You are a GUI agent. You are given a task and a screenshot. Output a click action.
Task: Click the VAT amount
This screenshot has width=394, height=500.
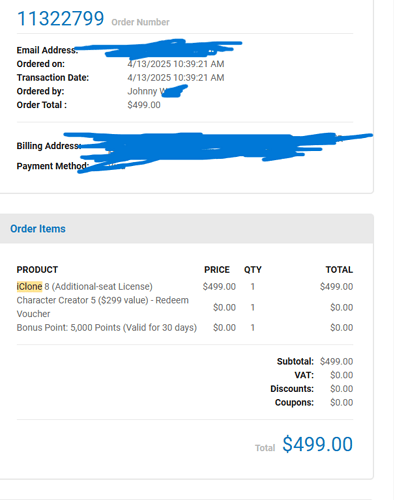(x=342, y=375)
